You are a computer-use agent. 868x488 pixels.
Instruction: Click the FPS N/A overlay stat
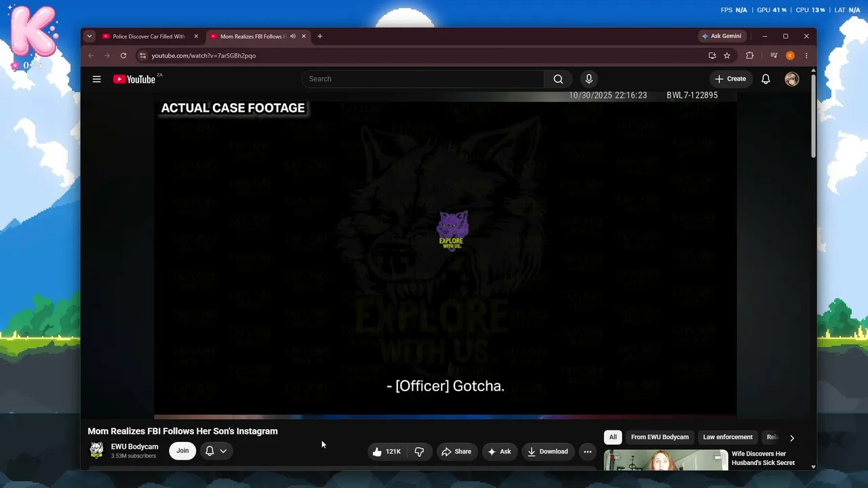click(x=734, y=10)
